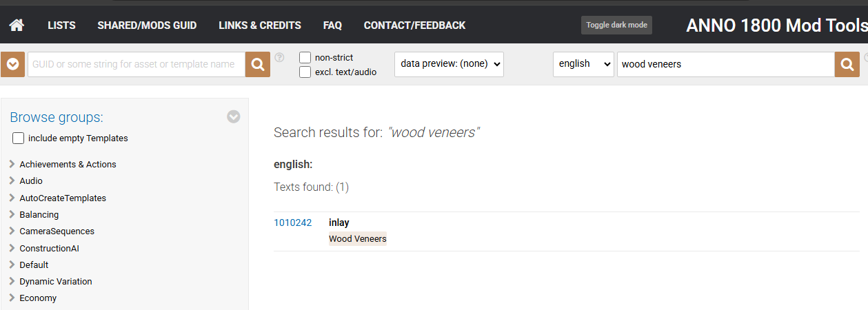The image size is (868, 310).
Task: Enable the non-strict checkbox
Action: tap(305, 57)
